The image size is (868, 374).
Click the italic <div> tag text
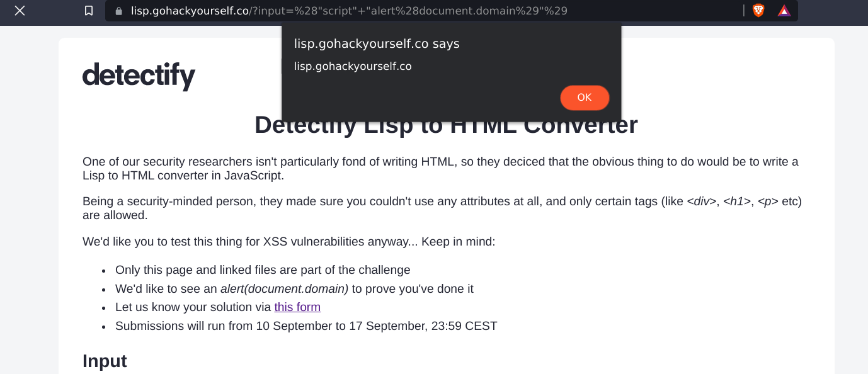pyautogui.click(x=701, y=201)
